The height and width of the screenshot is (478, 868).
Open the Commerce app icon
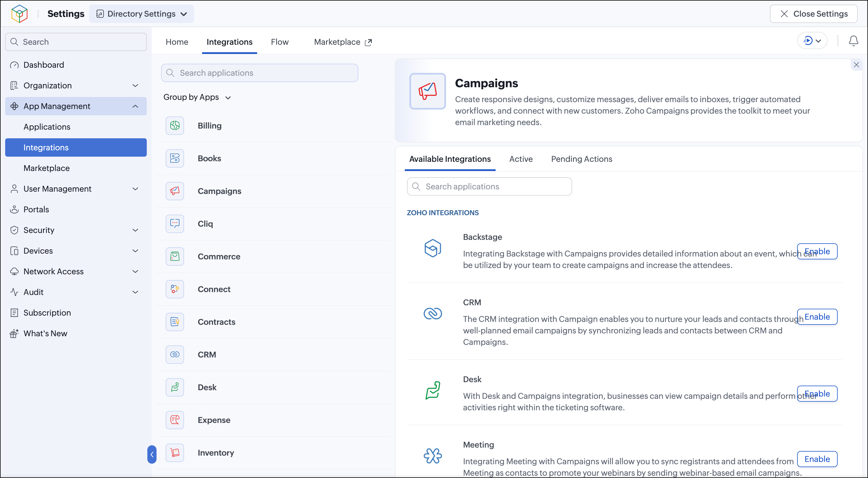click(175, 257)
